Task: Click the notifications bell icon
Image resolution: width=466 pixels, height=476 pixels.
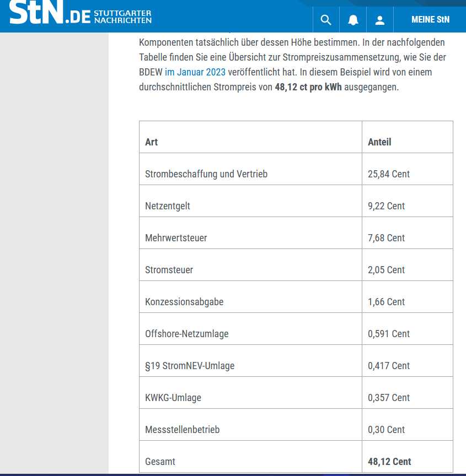Action: pyautogui.click(x=353, y=20)
